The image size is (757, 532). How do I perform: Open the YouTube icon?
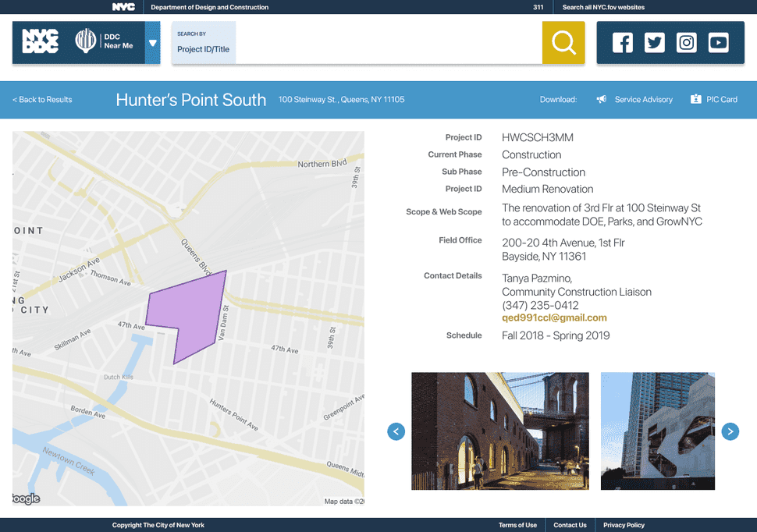click(x=719, y=42)
